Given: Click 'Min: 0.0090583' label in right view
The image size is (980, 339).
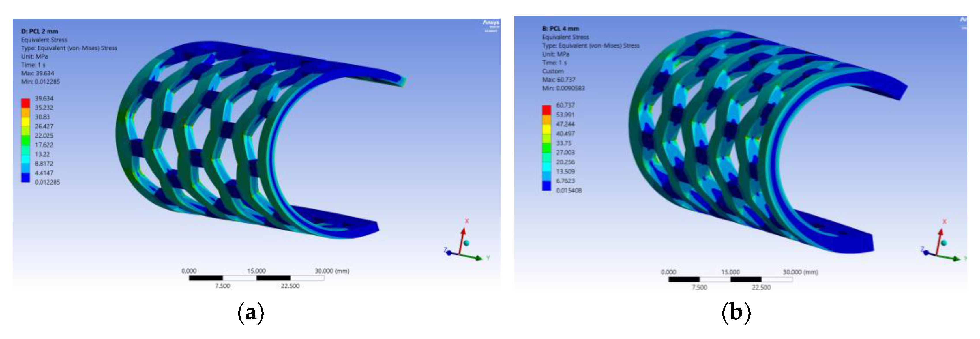Looking at the screenshot, I should [563, 88].
